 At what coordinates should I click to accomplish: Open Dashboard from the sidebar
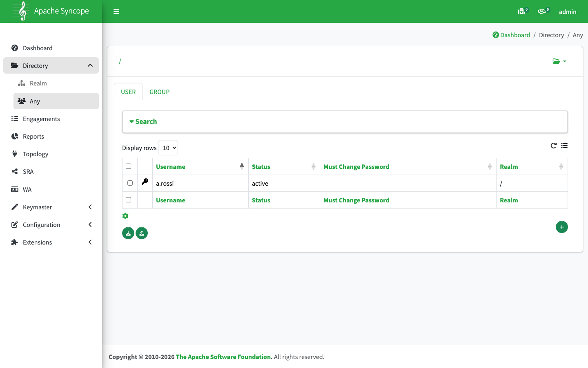click(x=51, y=48)
